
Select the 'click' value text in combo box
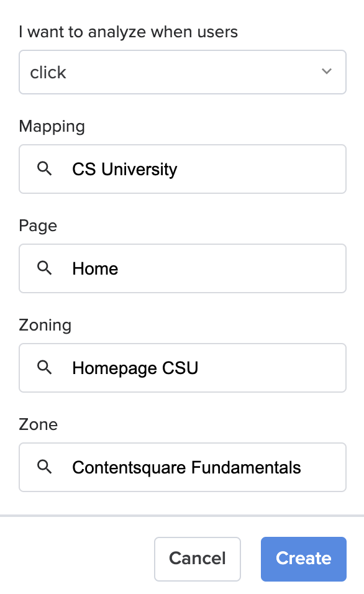(48, 72)
